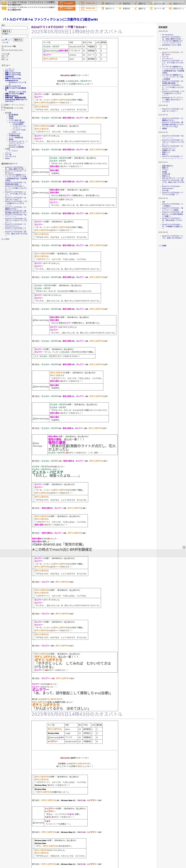Viewport: 186px width, 868px height.
Task: Open ヴァイオレット in 更新履歴
Action: point(167,59)
